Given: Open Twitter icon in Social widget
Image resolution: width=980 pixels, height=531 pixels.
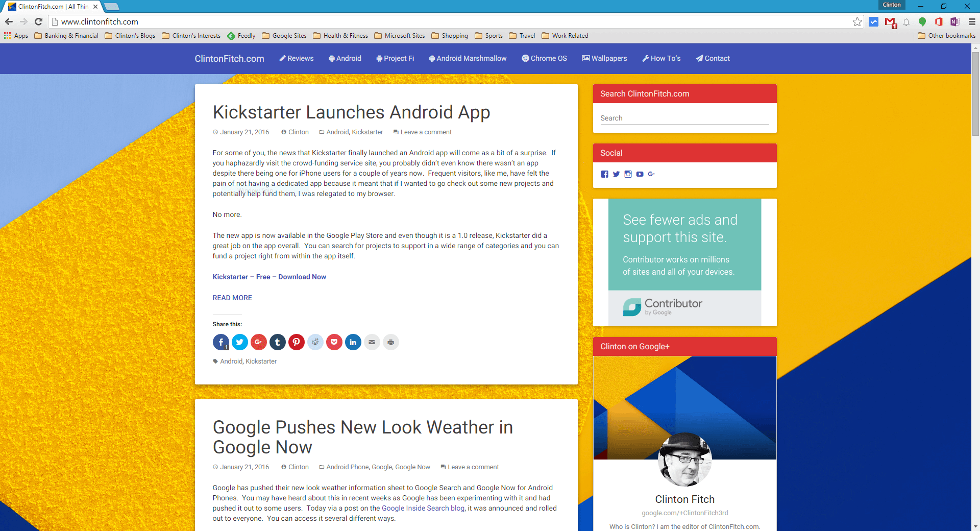Looking at the screenshot, I should [x=616, y=174].
